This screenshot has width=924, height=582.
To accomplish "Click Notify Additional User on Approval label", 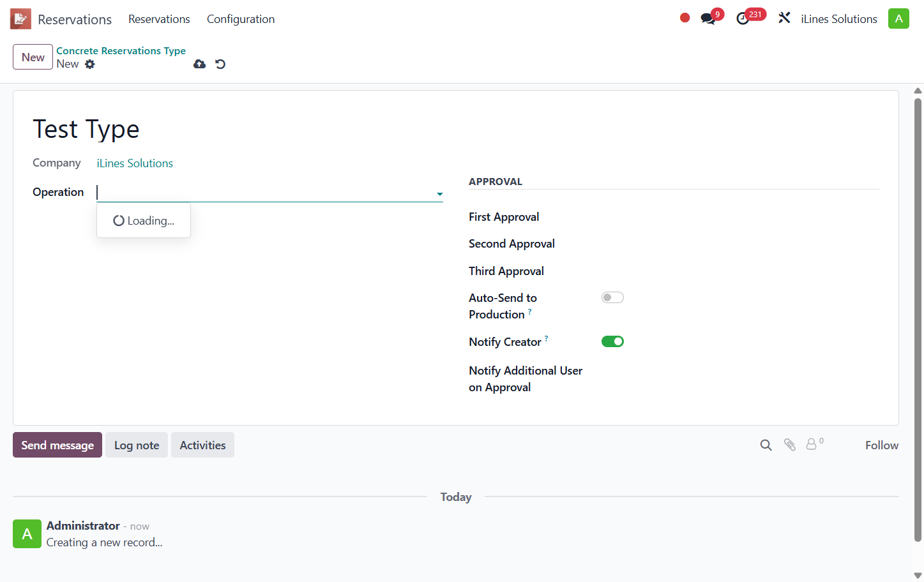I will pos(526,379).
